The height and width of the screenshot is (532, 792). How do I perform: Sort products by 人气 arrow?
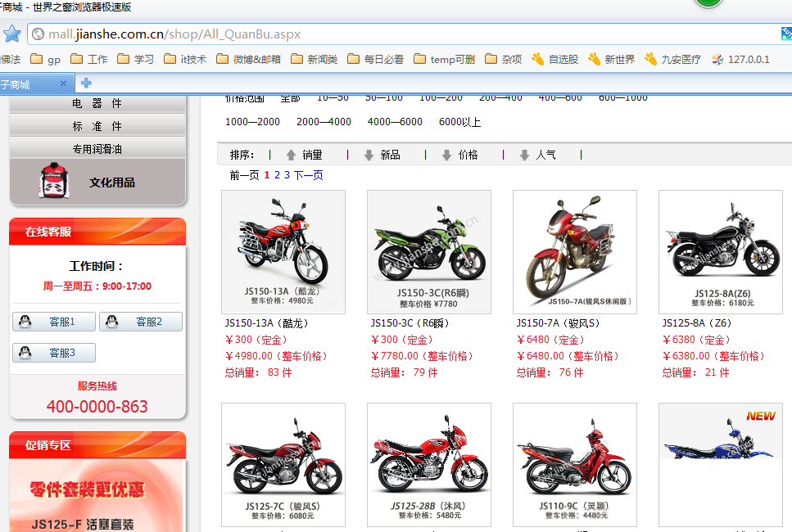(x=524, y=155)
